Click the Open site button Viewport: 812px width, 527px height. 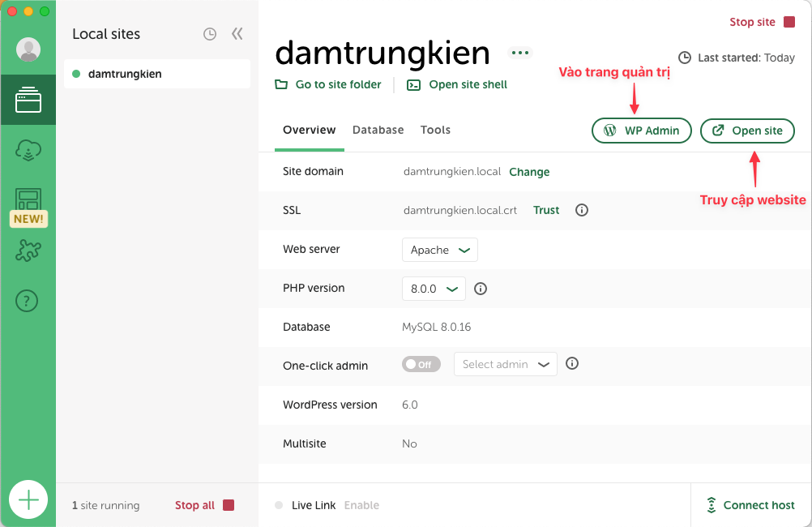(x=747, y=131)
